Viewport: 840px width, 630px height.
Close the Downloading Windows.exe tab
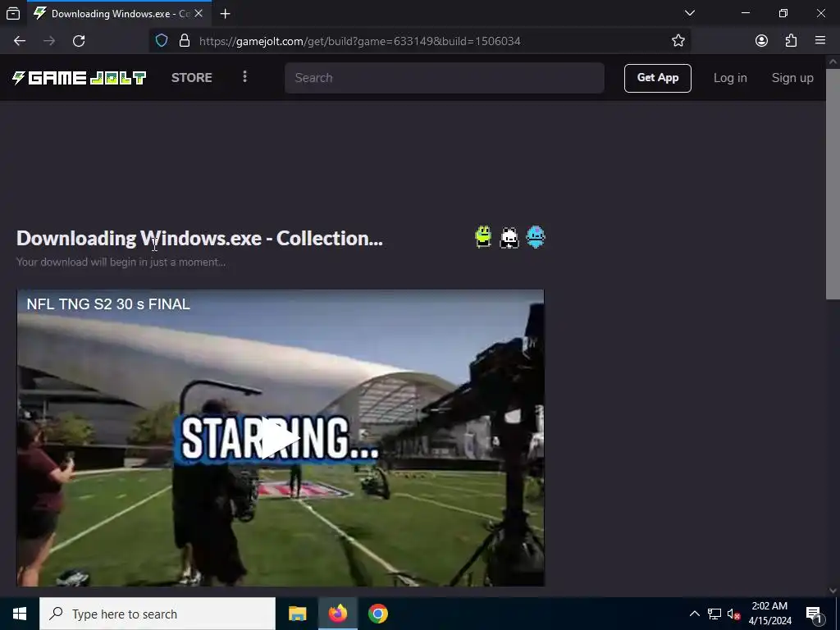(199, 13)
